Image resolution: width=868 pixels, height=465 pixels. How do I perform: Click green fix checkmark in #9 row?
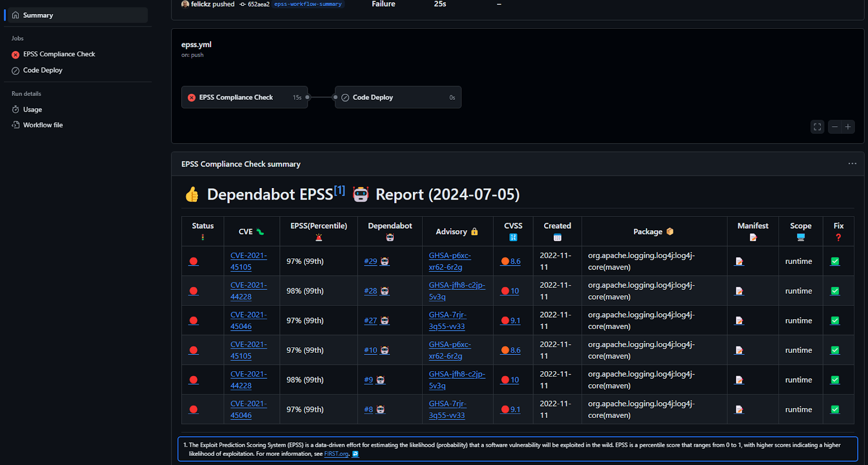coord(835,380)
